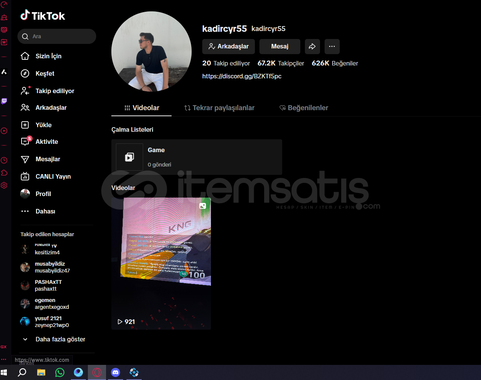Open the Game playlist card
Image resolution: width=481 pixels, height=380 pixels.
197,157
